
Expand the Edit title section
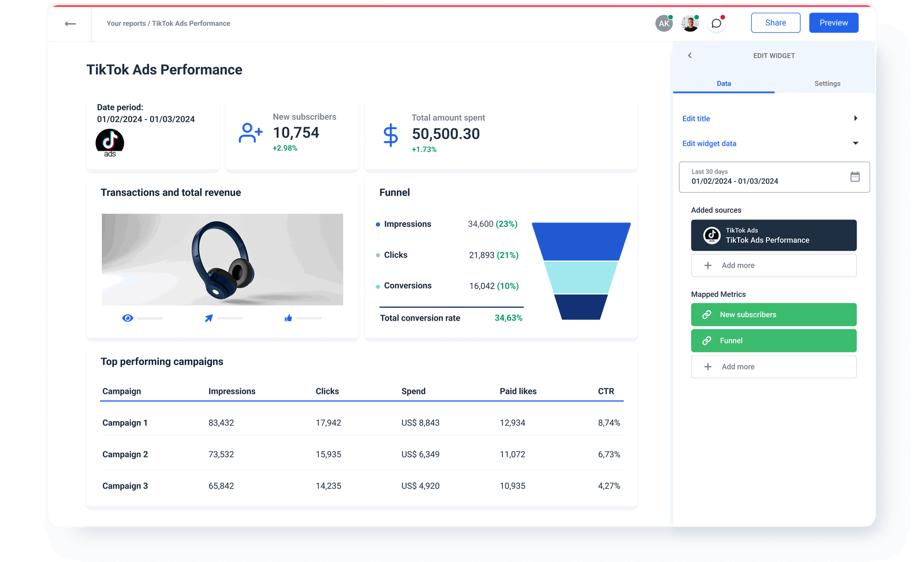[x=856, y=118]
